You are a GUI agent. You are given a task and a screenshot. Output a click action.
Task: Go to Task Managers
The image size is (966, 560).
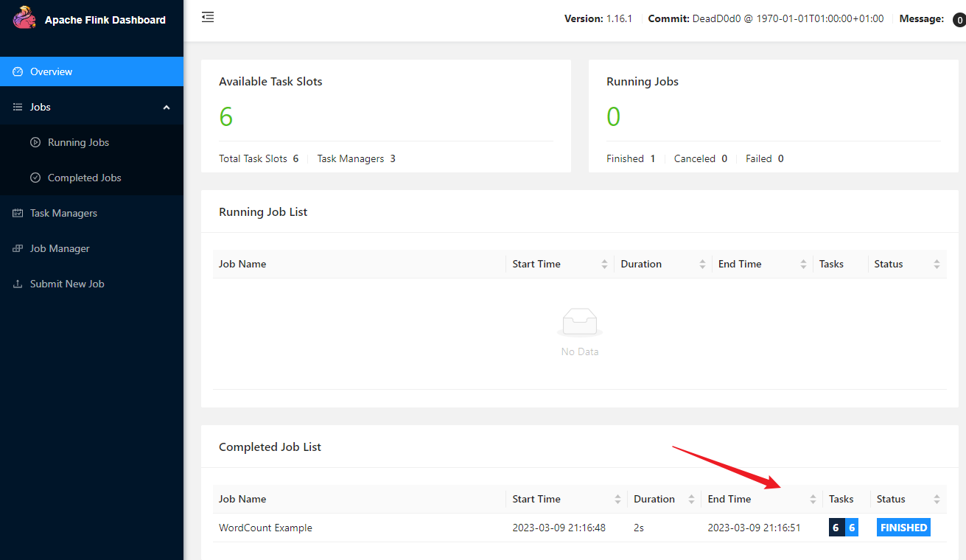pos(91,213)
